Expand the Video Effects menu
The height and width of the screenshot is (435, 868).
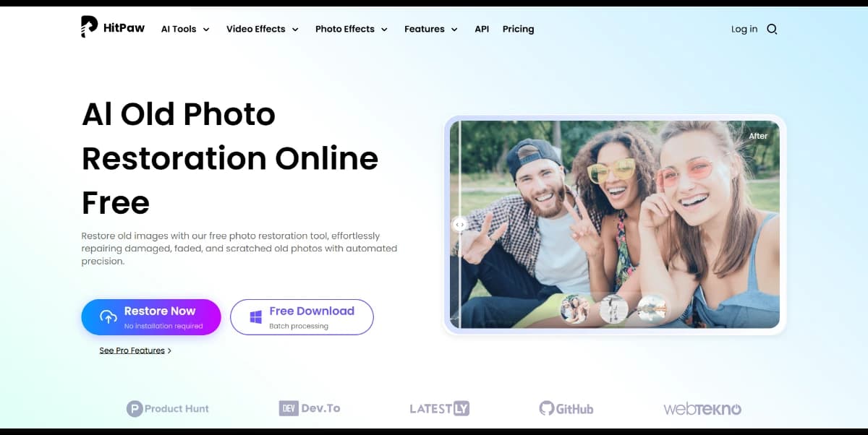tap(263, 29)
